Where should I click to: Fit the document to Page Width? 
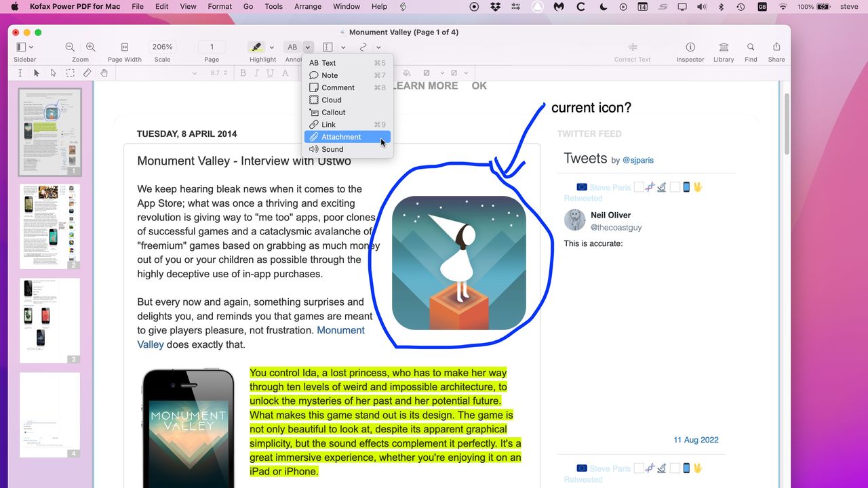click(x=125, y=47)
